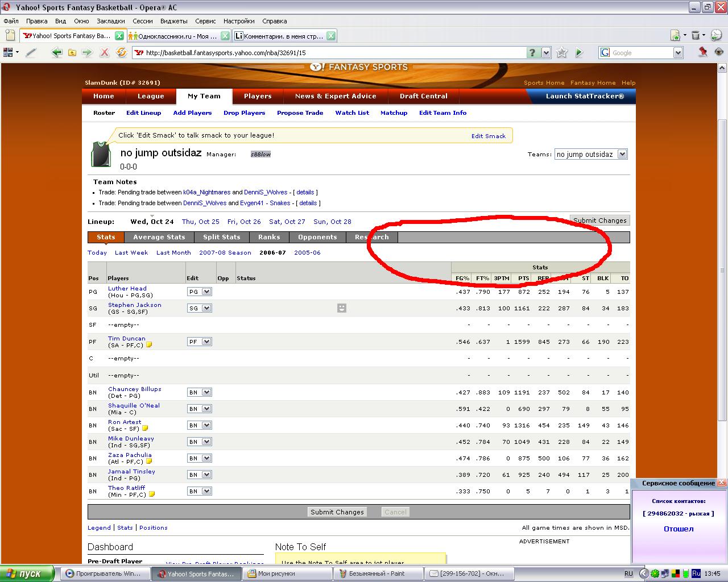
Task: Switch to Split Stats tab
Action: [x=221, y=237]
